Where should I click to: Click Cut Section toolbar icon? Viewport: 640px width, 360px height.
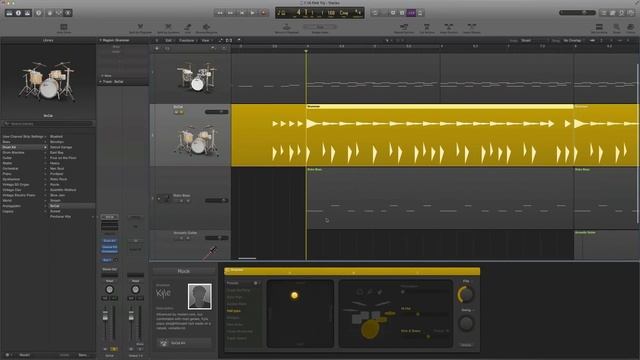[427, 28]
